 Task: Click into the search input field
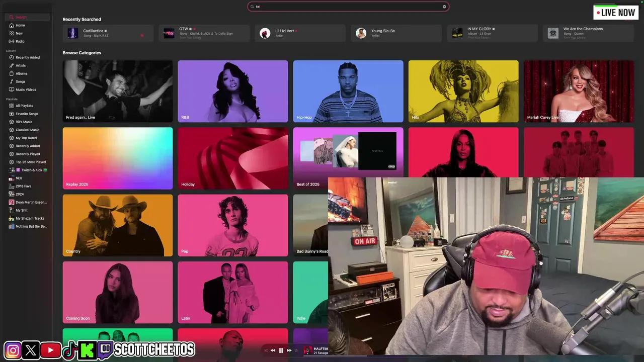click(347, 7)
